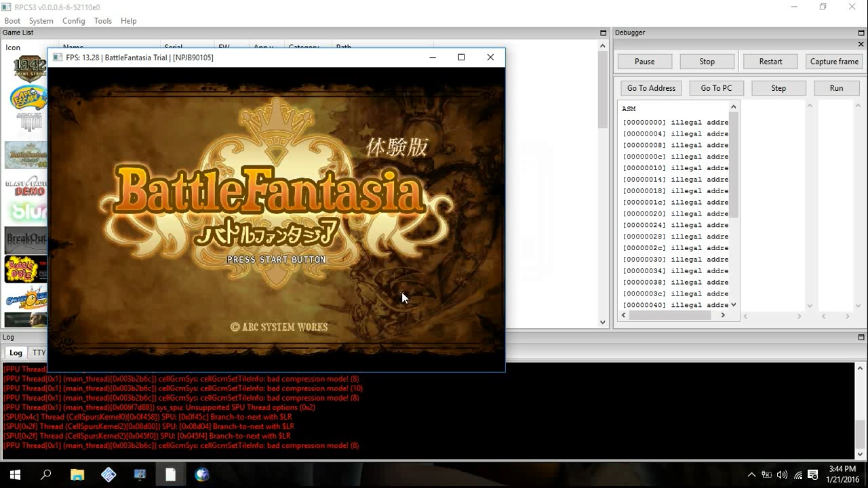Open the Boot menu
Viewport: 868px width, 488px height.
[12, 21]
